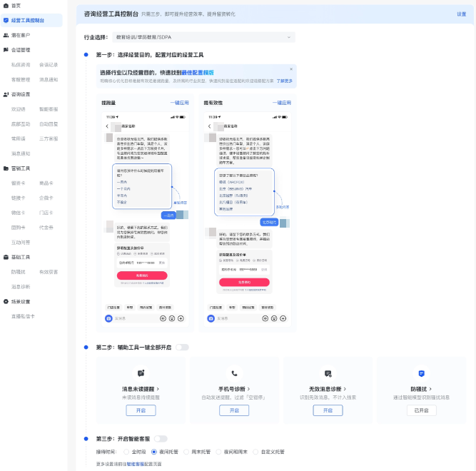Click the 无效消息诊断 card icon
The height and width of the screenshot is (471, 476).
(328, 373)
